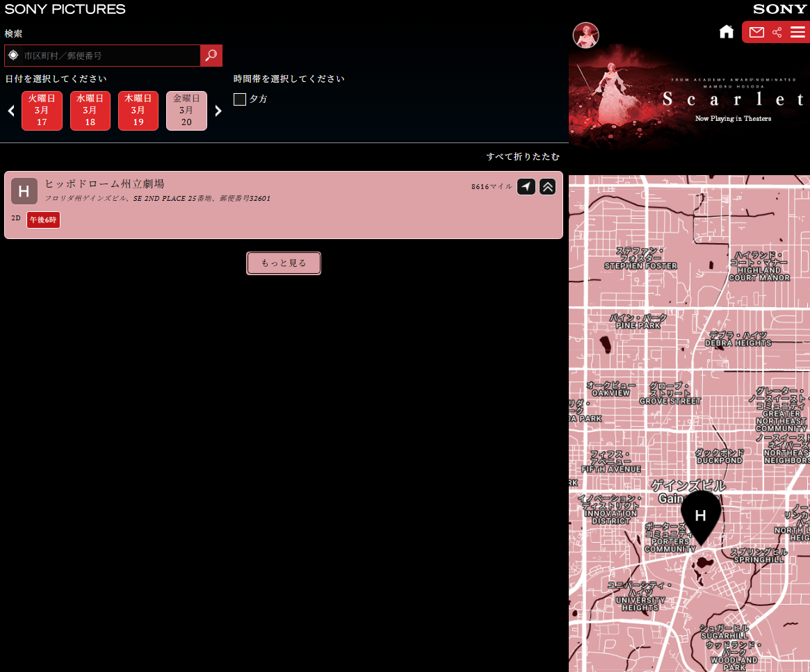The height and width of the screenshot is (672, 810).
Task: Click the share icon
Action: point(777,33)
